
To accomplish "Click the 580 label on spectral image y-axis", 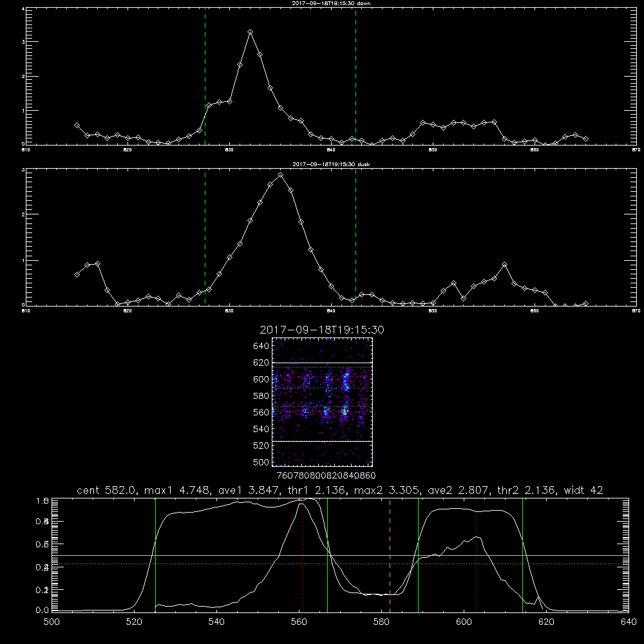I will point(261,396).
